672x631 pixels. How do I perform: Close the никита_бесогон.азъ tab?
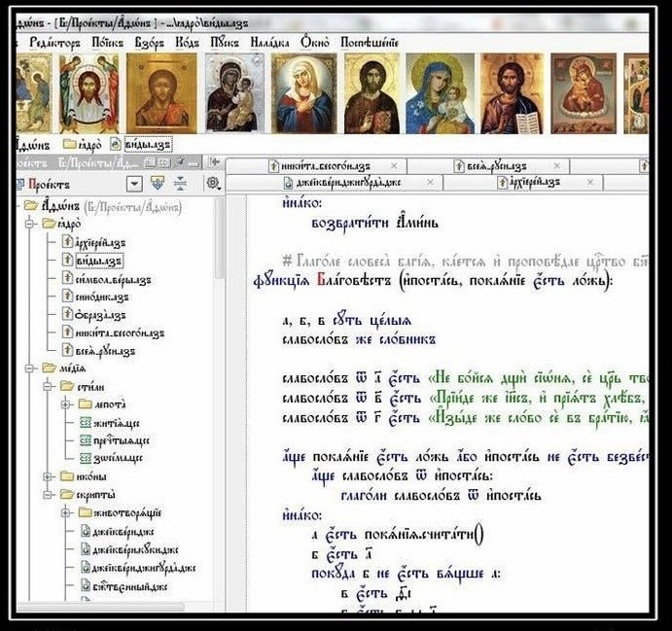coord(394,166)
